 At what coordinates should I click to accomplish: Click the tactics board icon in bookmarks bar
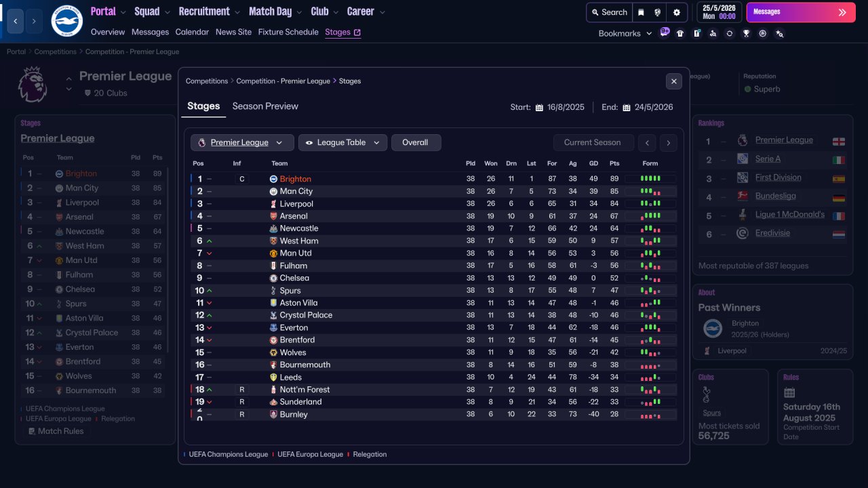[x=696, y=33]
